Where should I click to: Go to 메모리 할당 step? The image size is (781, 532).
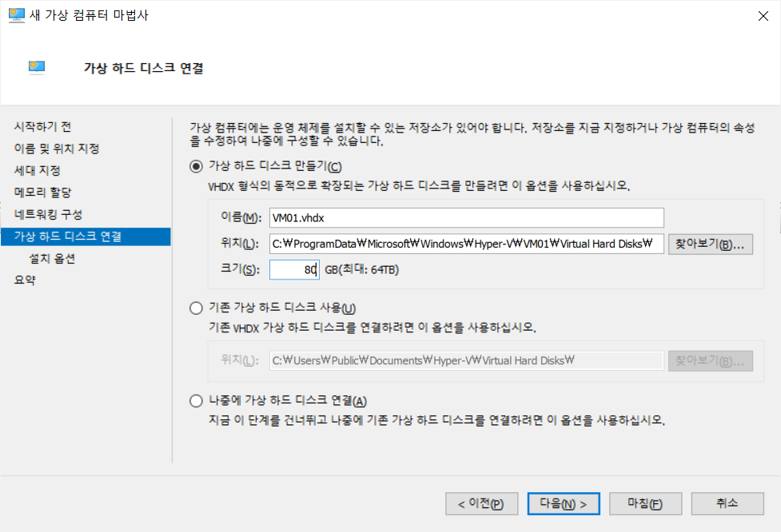tap(43, 193)
